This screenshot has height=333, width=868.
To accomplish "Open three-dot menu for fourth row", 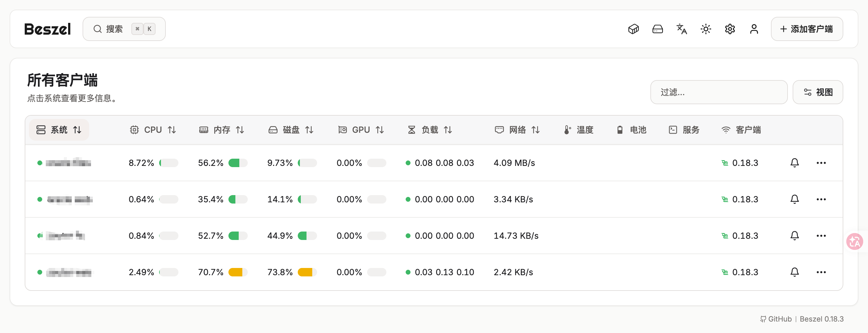I will coord(821,272).
